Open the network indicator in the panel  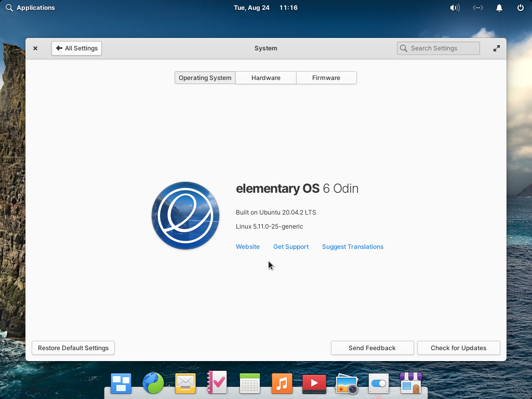click(x=478, y=7)
